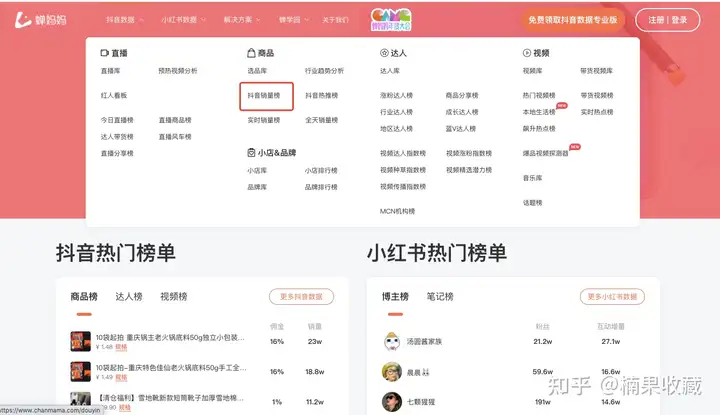Expand the 抖音数据 nav dropdown
Image resolution: width=720 pixels, height=415 pixels.
point(125,20)
